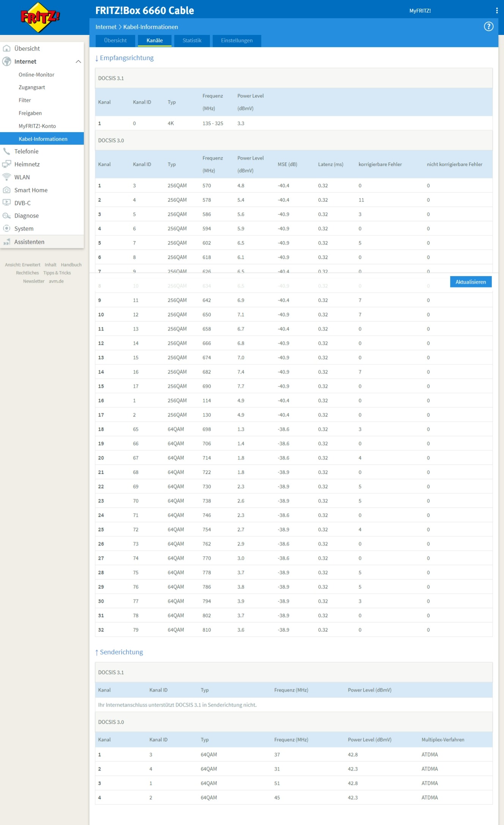Collapse the Empfangsrichtung section
Screen dimensions: 504x825
124,58
